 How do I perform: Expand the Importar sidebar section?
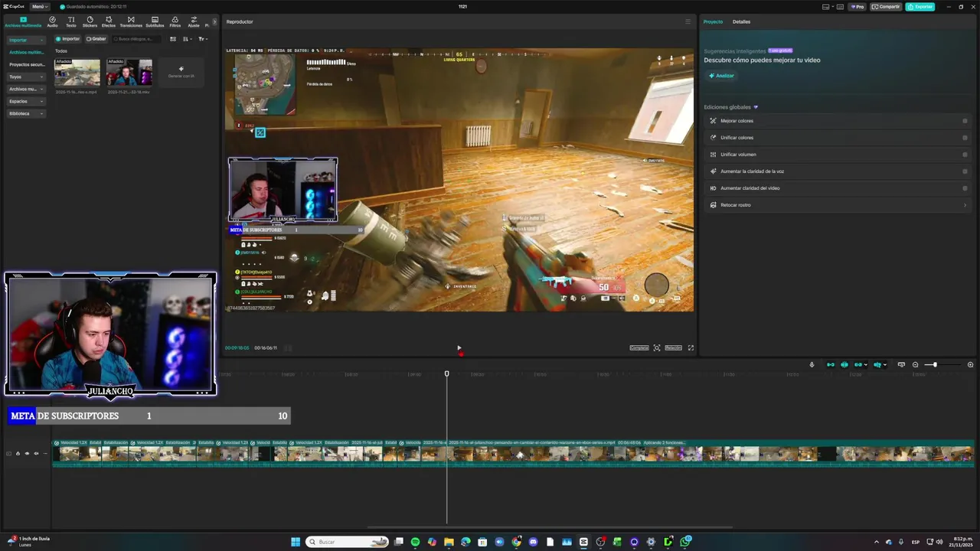click(27, 40)
